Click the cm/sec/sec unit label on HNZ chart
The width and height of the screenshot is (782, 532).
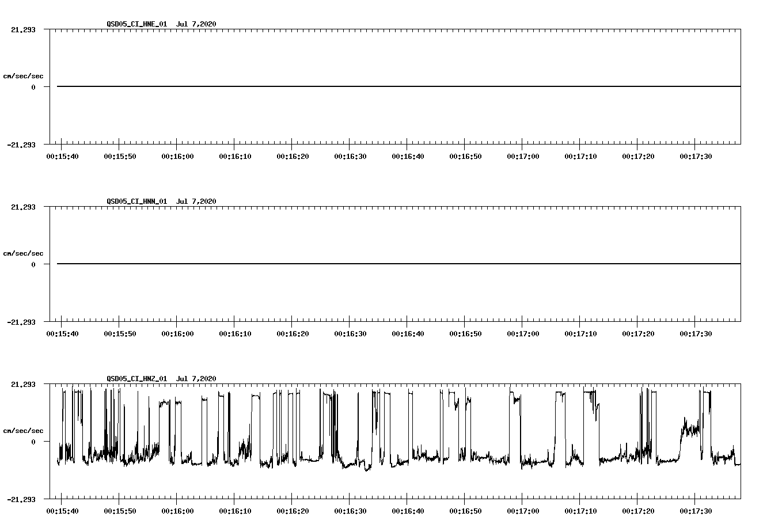click(23, 431)
